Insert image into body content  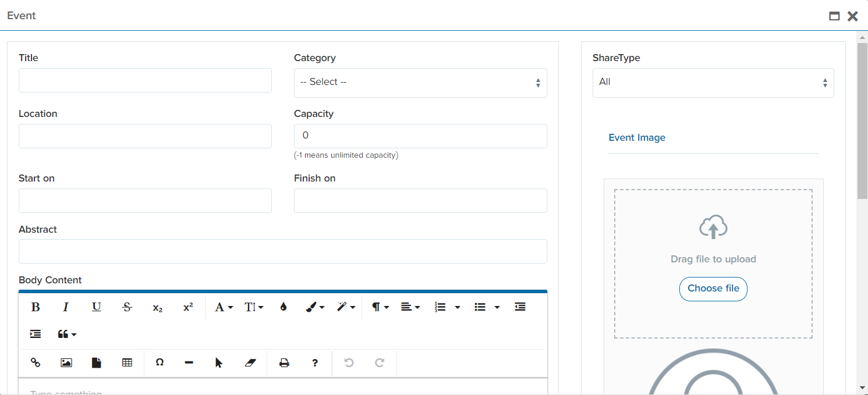pyautogui.click(x=66, y=362)
